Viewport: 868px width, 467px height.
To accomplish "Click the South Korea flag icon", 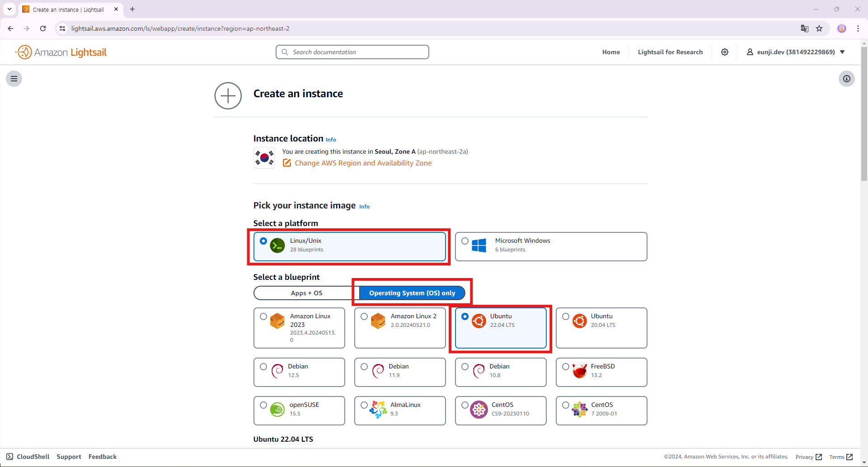I will (x=264, y=158).
